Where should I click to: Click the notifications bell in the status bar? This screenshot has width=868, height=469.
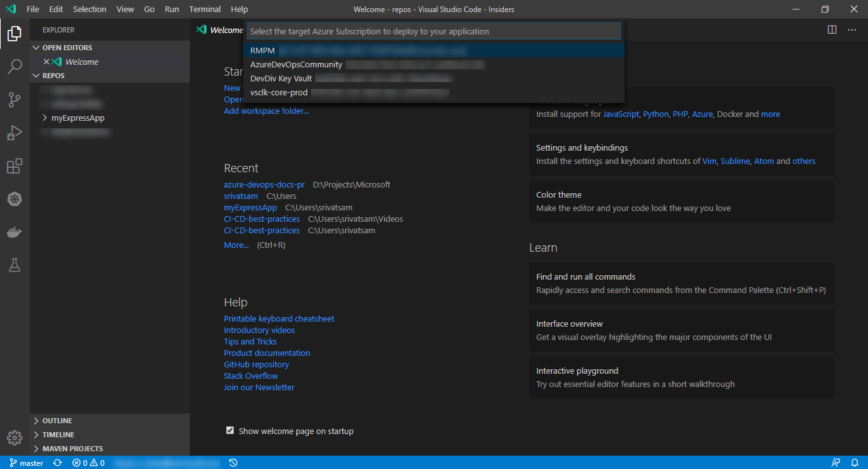(855, 463)
